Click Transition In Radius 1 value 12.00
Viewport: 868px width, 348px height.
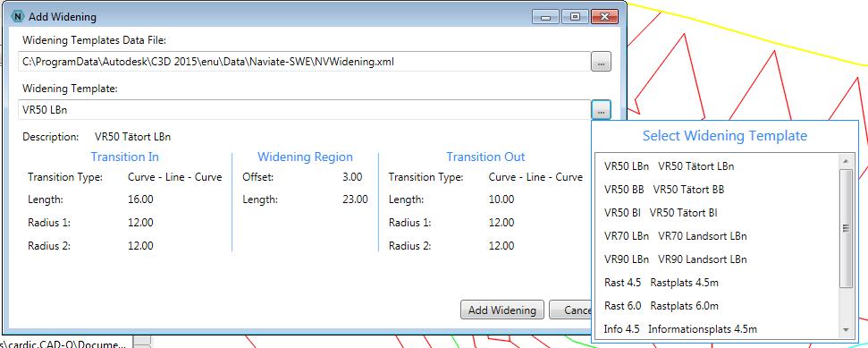point(140,223)
